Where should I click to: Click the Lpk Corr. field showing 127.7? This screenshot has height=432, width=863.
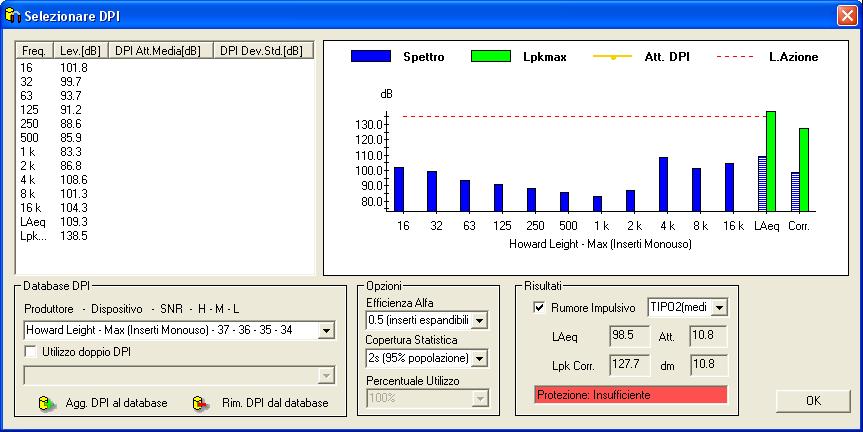point(630,364)
